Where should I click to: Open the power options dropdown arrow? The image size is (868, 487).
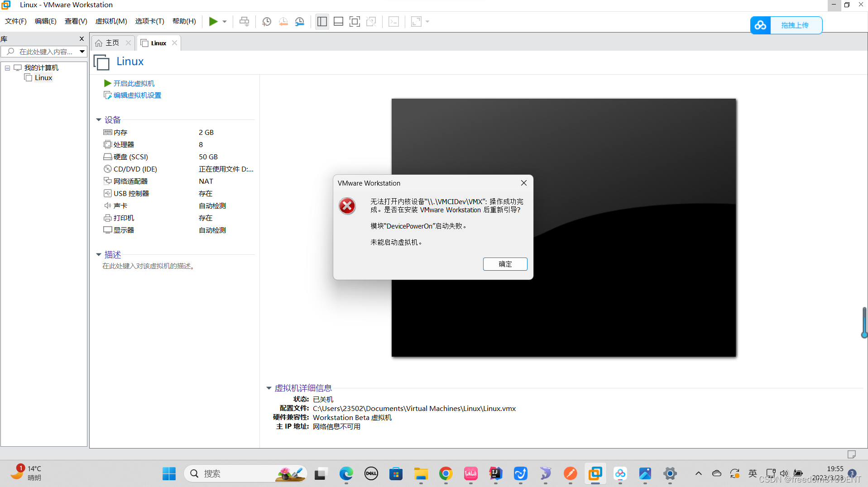225,21
